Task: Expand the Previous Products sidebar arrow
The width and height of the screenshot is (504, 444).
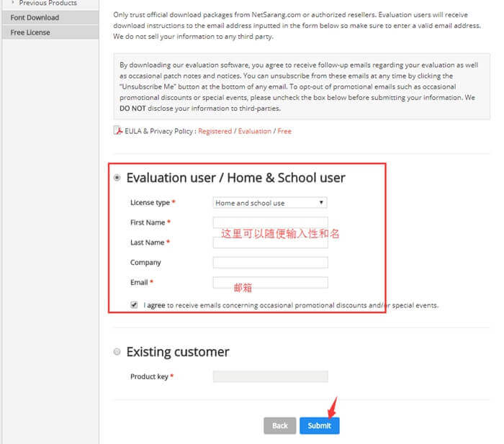Action: tap(13, 3)
